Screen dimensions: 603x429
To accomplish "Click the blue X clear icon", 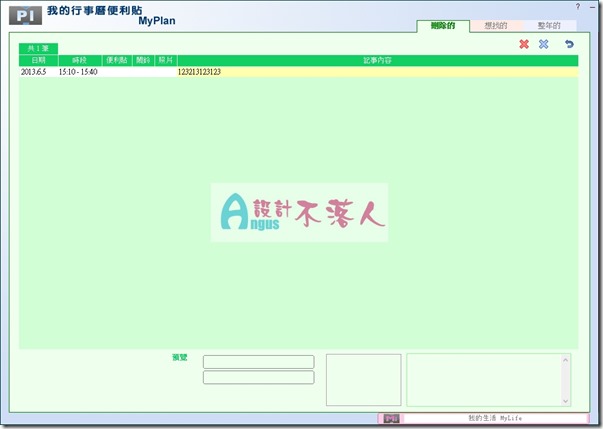I will 544,44.
